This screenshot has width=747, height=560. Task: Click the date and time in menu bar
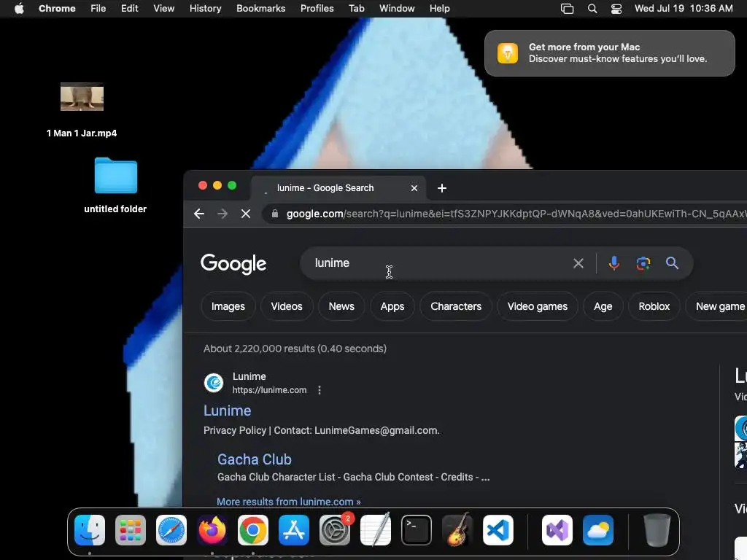[x=684, y=9]
